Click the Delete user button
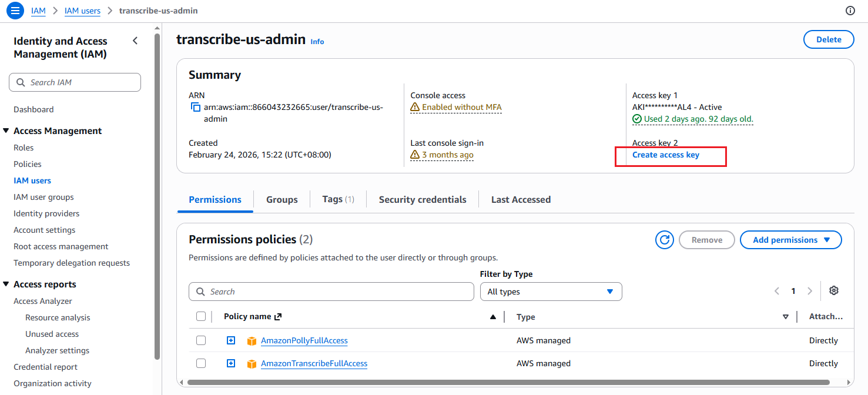 (x=829, y=39)
